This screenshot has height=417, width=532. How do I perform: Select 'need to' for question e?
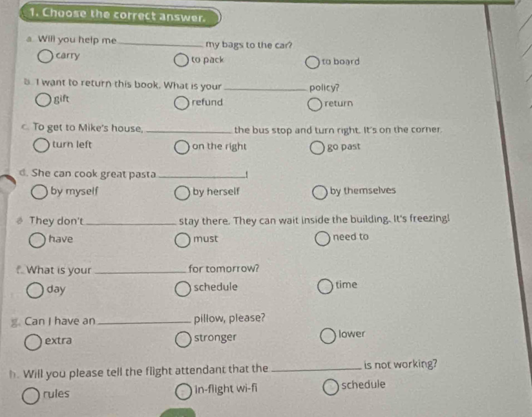pos(323,239)
